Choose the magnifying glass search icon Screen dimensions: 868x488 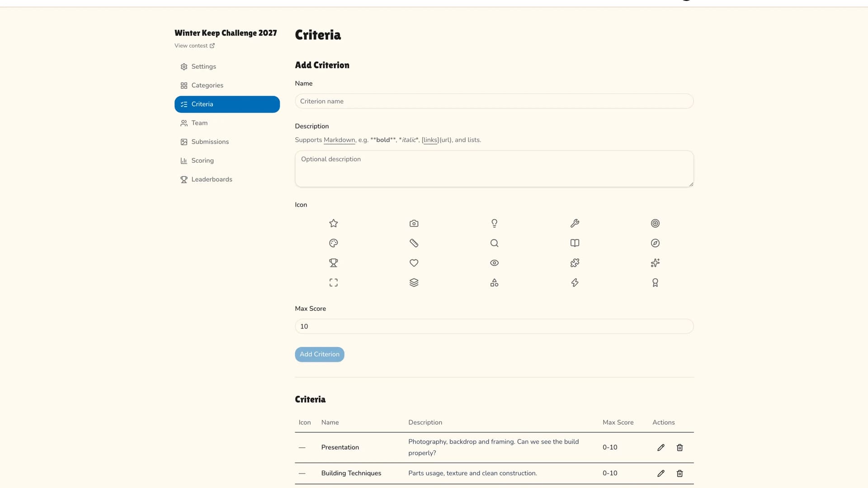coord(494,243)
